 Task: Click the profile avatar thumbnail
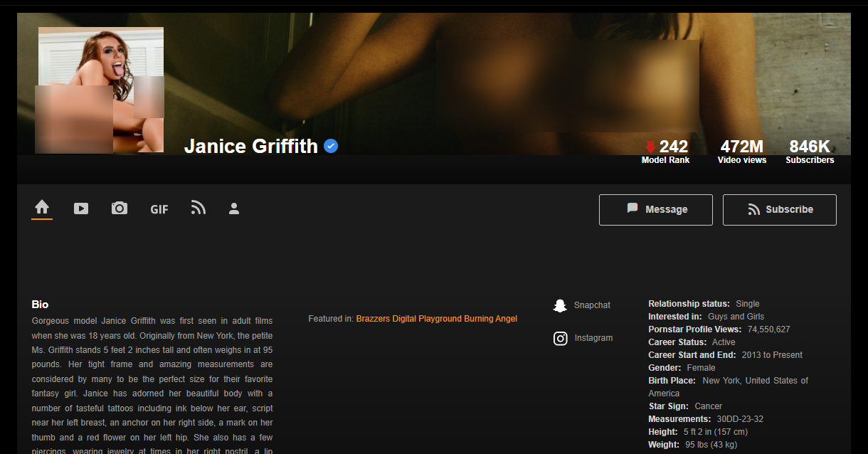click(100, 90)
